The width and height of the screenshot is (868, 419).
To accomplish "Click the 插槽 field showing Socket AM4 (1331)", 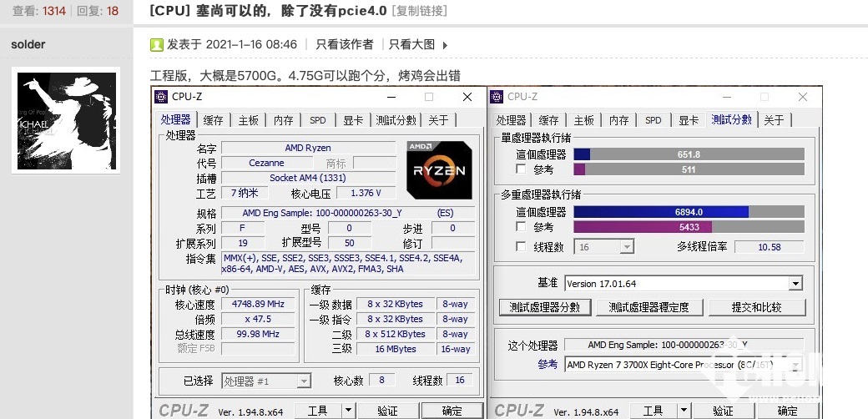I will [308, 178].
